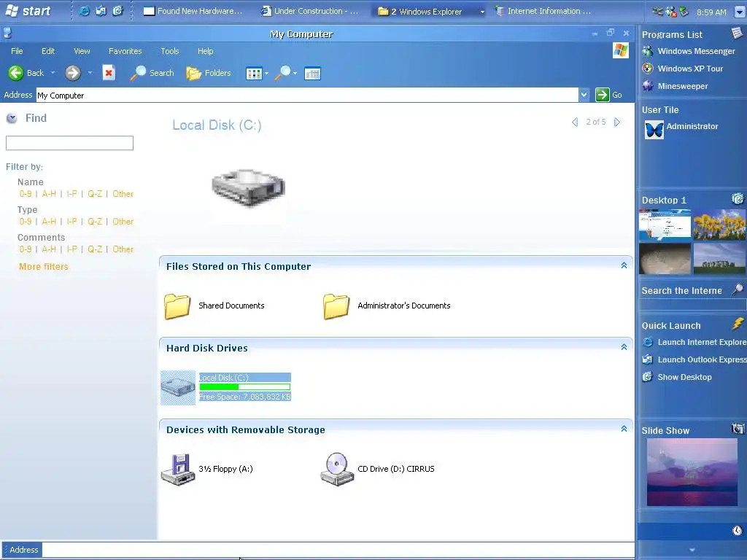Toggle the Folders pane button
The height and width of the screenshot is (560, 747).
pos(209,73)
